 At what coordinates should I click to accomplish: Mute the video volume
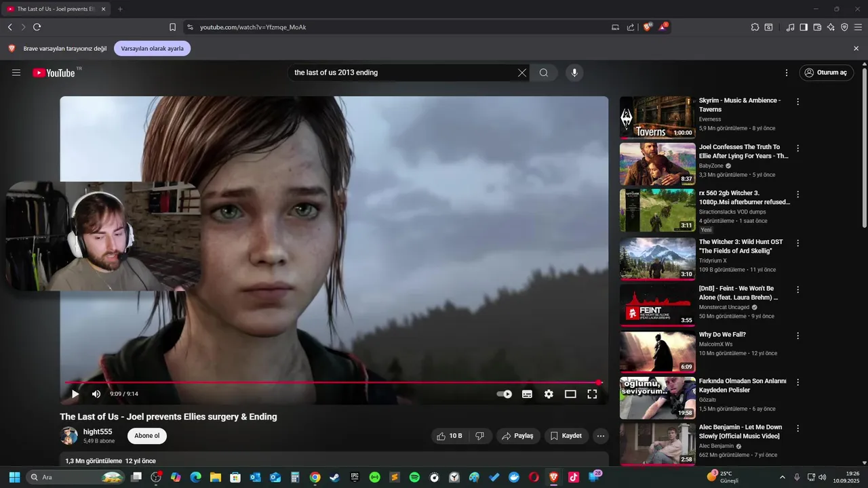pyautogui.click(x=96, y=394)
